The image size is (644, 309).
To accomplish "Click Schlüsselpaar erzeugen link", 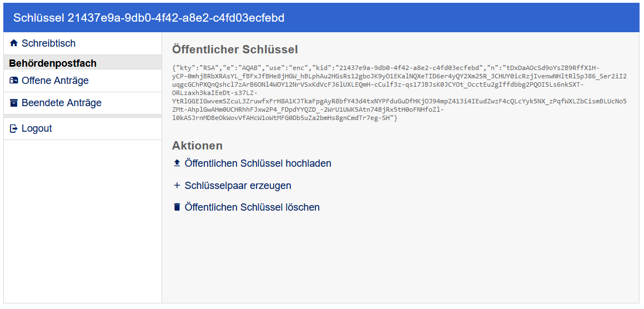I will (238, 186).
